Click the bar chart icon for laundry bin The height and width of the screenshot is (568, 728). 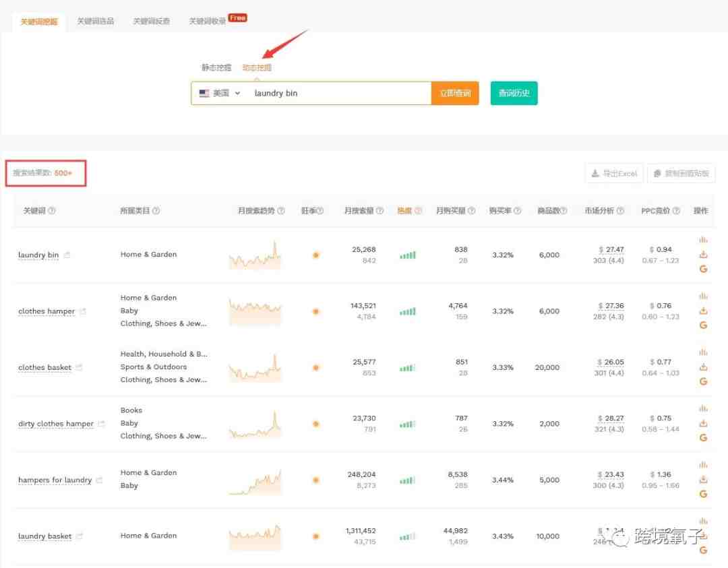[703, 240]
